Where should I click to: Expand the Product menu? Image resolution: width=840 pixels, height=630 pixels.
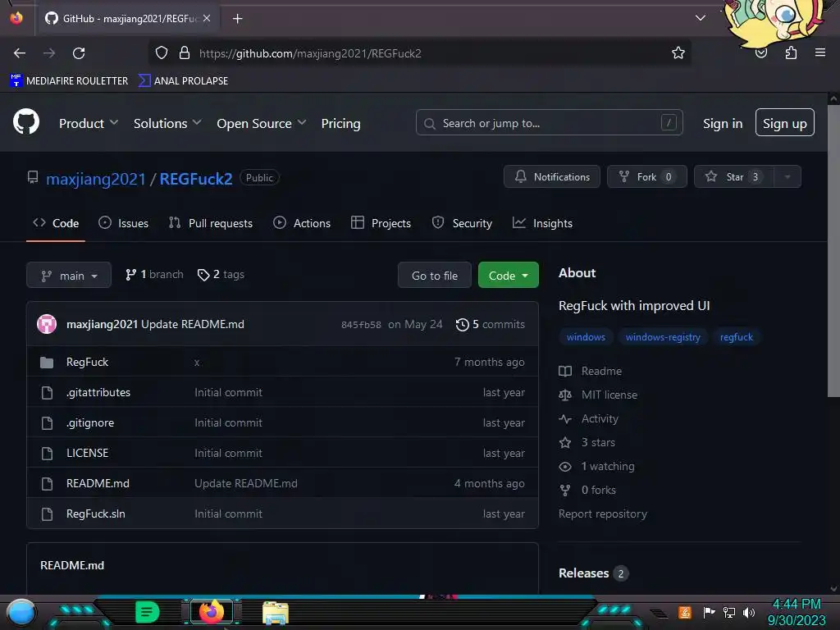pos(89,123)
